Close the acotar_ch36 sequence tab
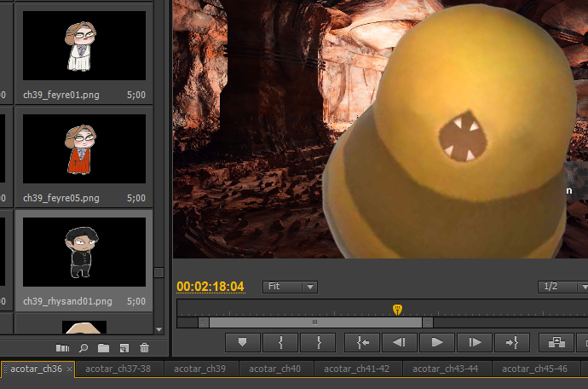The height and width of the screenshot is (389, 588). click(69, 369)
